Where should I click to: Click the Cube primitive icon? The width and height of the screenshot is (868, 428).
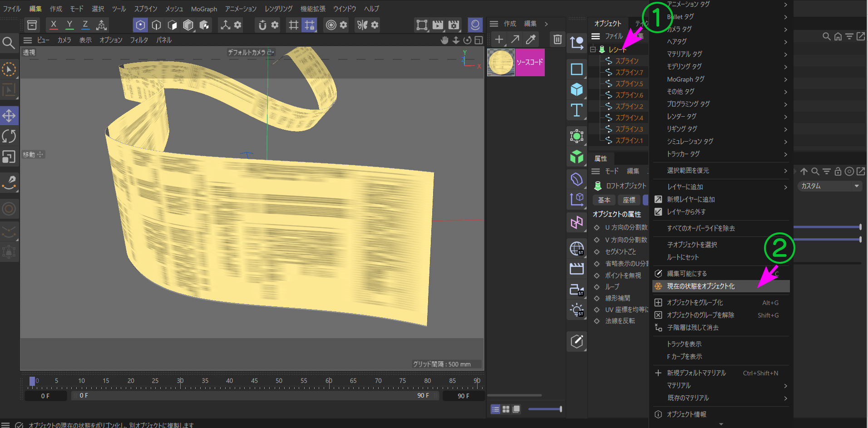click(577, 89)
